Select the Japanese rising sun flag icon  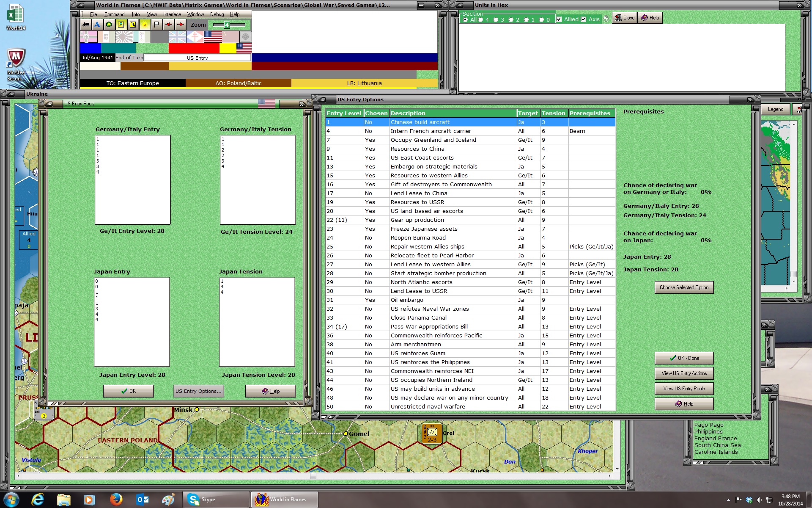(x=124, y=37)
